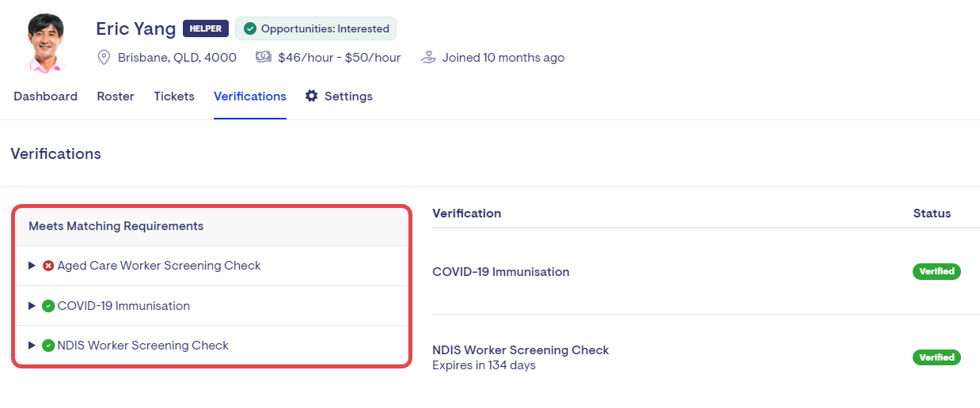The image size is (980, 408).
Task: Click the hourly rate money icon
Action: tap(264, 57)
